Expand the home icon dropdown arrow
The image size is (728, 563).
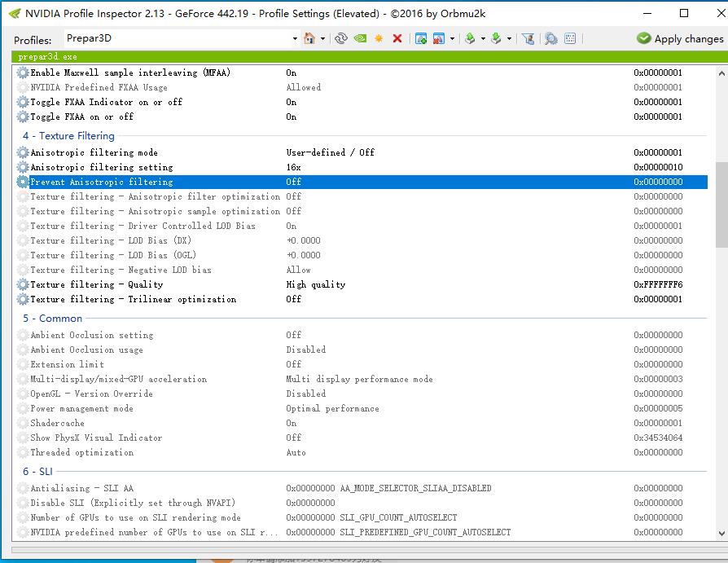click(322, 38)
